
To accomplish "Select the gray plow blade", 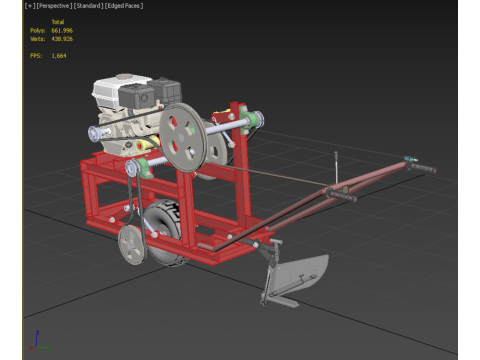I will point(300,273).
